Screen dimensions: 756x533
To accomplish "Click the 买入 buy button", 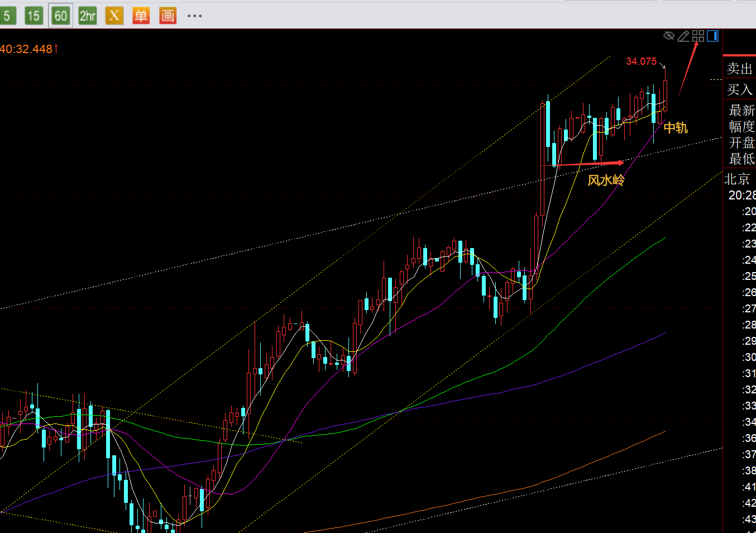I will [740, 89].
